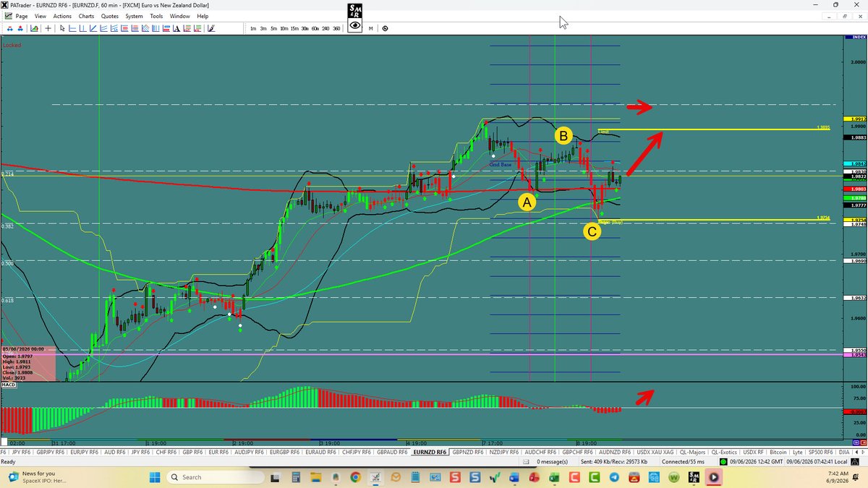Select the vertical bars cycle tool
868x488 pixels.
pyautogui.click(x=156, y=28)
